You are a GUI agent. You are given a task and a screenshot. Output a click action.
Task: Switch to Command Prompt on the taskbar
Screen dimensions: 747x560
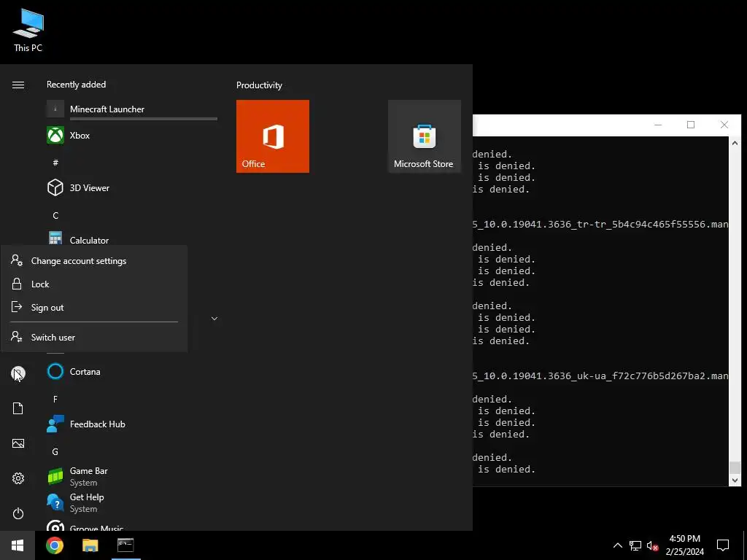pos(125,545)
